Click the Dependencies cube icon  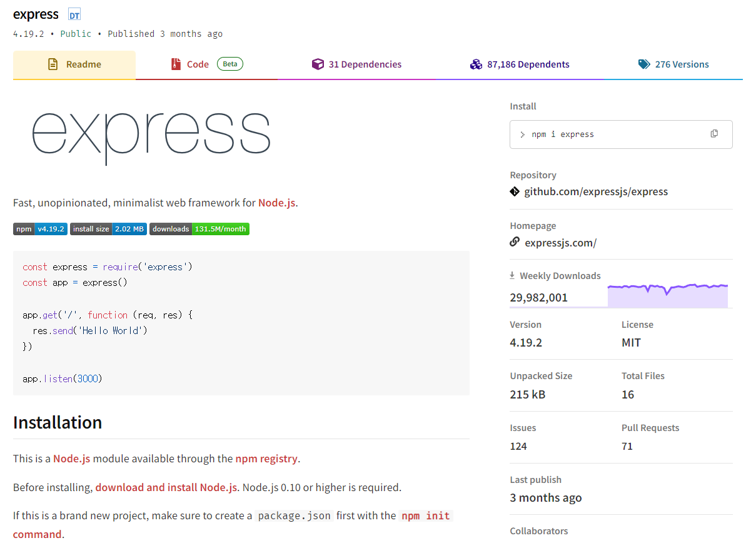[318, 64]
